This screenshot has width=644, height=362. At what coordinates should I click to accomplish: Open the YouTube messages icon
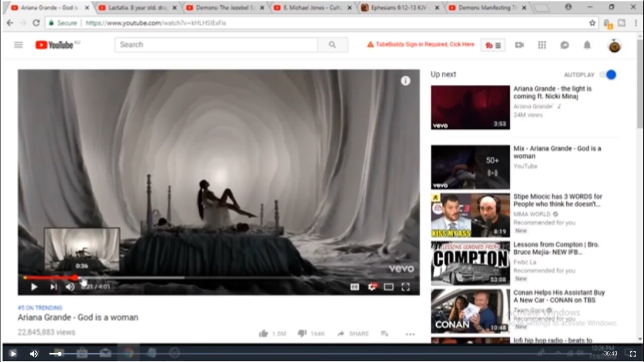(565, 45)
